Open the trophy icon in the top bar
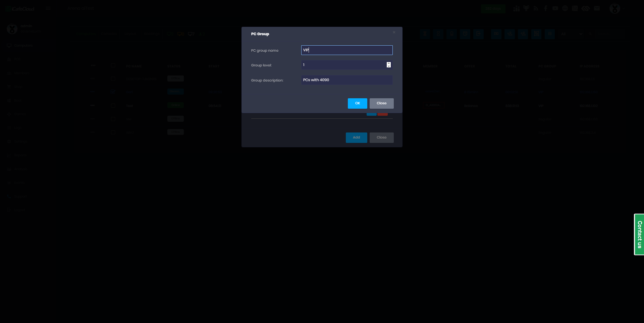644x323 pixels. pyautogui.click(x=526, y=8)
